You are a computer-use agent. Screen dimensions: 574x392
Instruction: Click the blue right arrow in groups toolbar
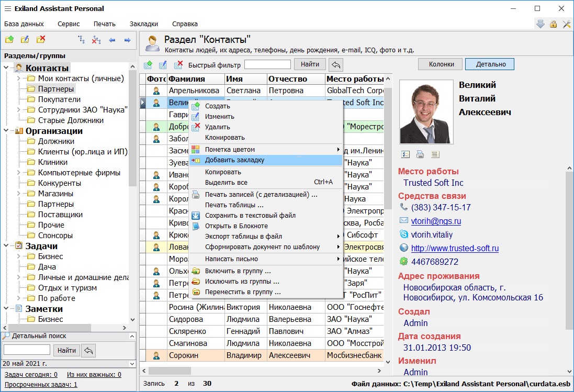coord(127,40)
